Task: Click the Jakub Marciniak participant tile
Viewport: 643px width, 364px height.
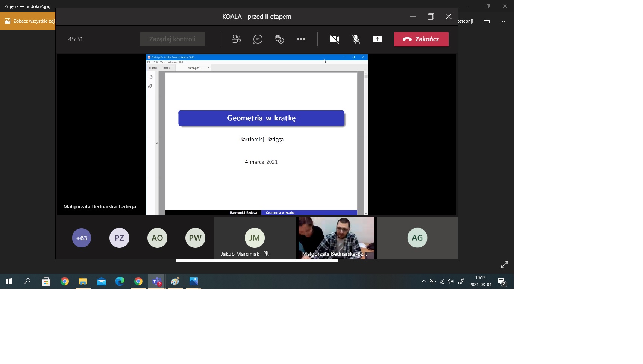Action: (x=255, y=238)
